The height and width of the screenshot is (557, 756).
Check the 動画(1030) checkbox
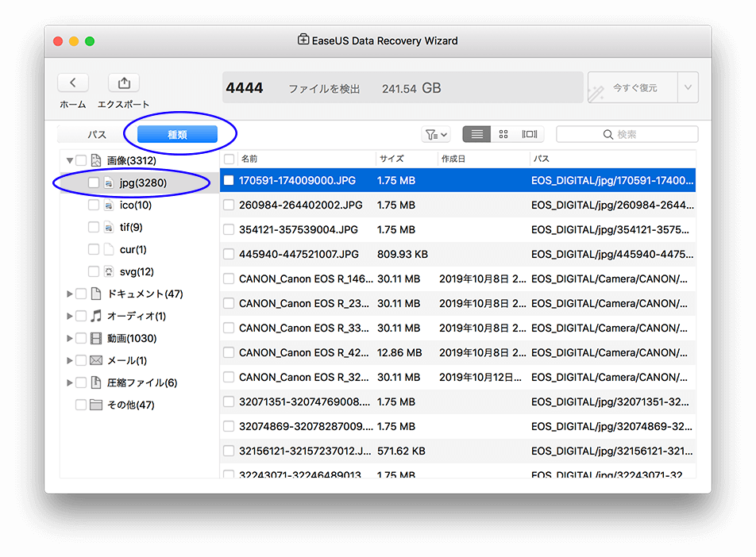coord(81,338)
